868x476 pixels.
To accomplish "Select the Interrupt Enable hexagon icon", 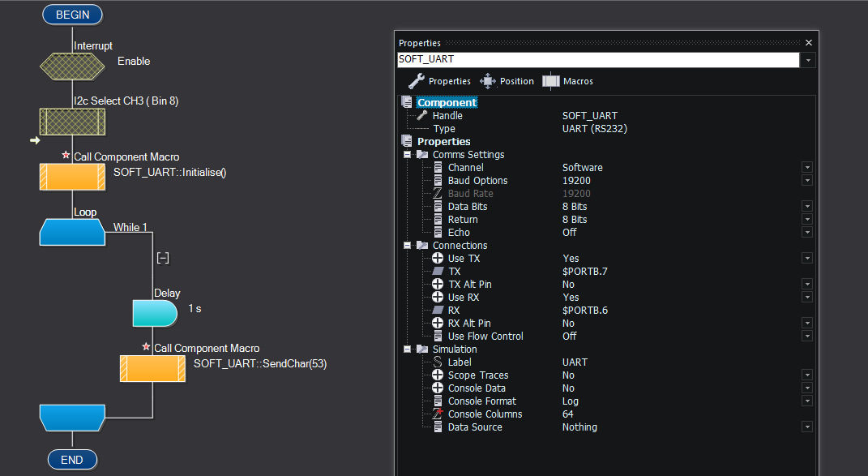I will coord(72,66).
